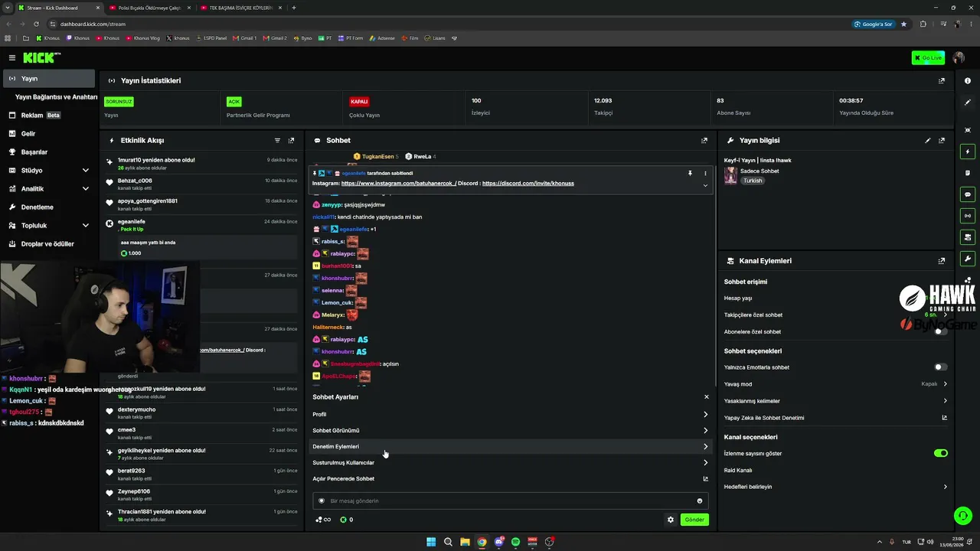Open the green support headset bubble

tap(962, 516)
